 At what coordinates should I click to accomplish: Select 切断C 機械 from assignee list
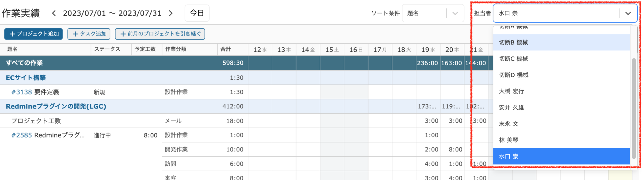tap(514, 59)
